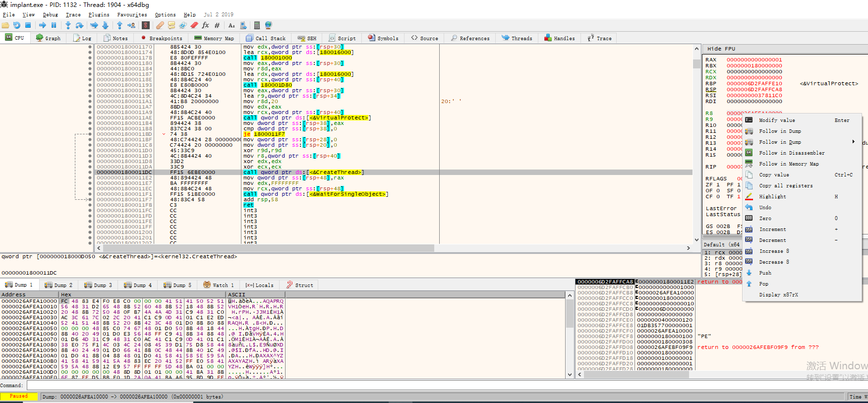
Task: Choose Copy all registers from context menu
Action: point(786,186)
